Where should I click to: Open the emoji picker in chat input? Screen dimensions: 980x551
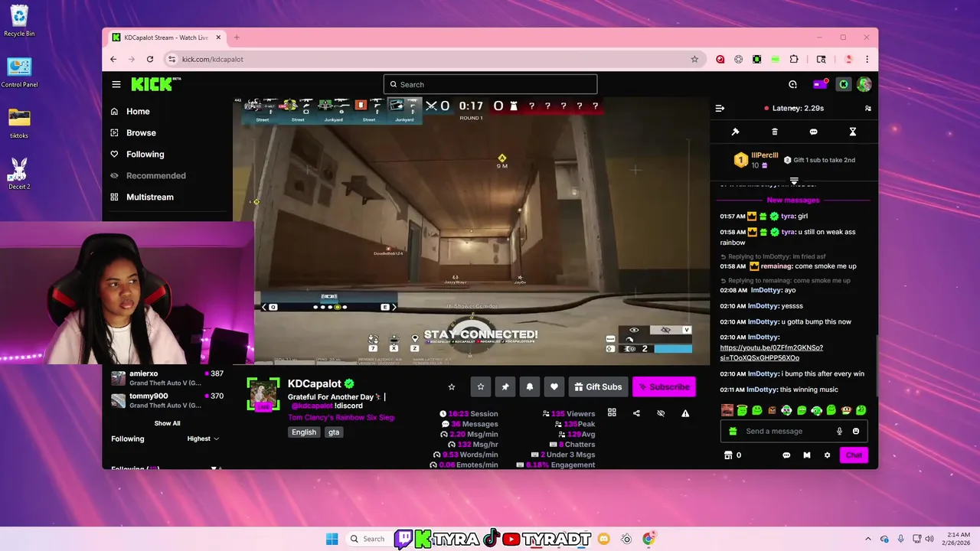point(856,431)
